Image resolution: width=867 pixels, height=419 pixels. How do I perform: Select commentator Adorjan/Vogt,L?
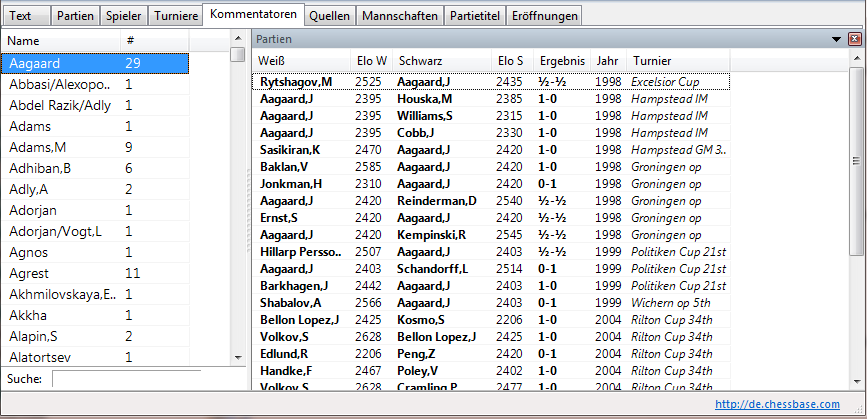click(x=95, y=232)
